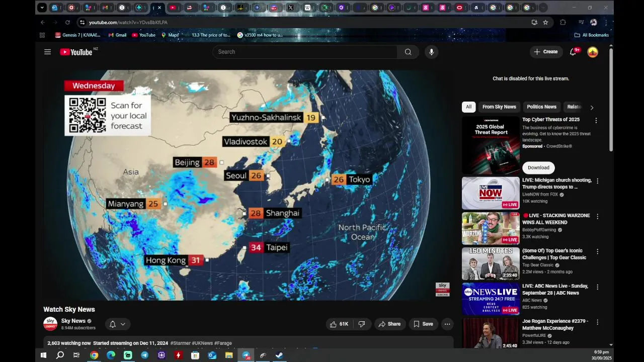Open the x3500 m4 how to bookmark
644x362 pixels.
[260, 35]
